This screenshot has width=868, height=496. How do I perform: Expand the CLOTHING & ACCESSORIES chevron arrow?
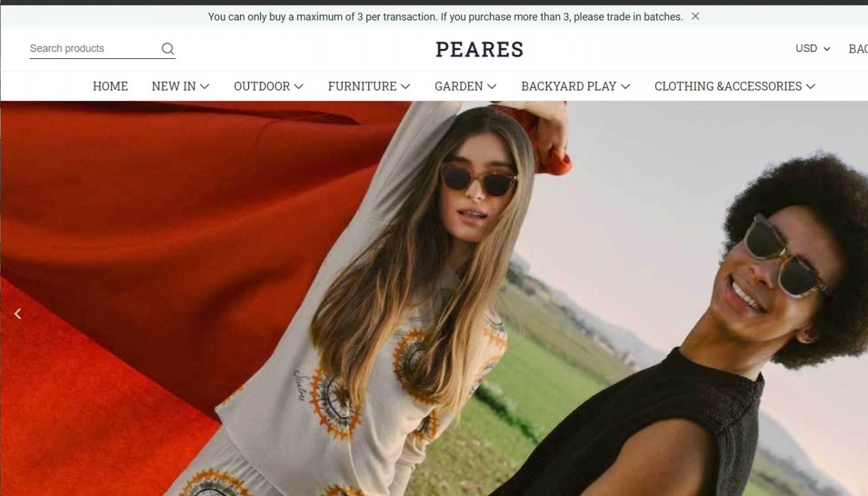pos(810,87)
